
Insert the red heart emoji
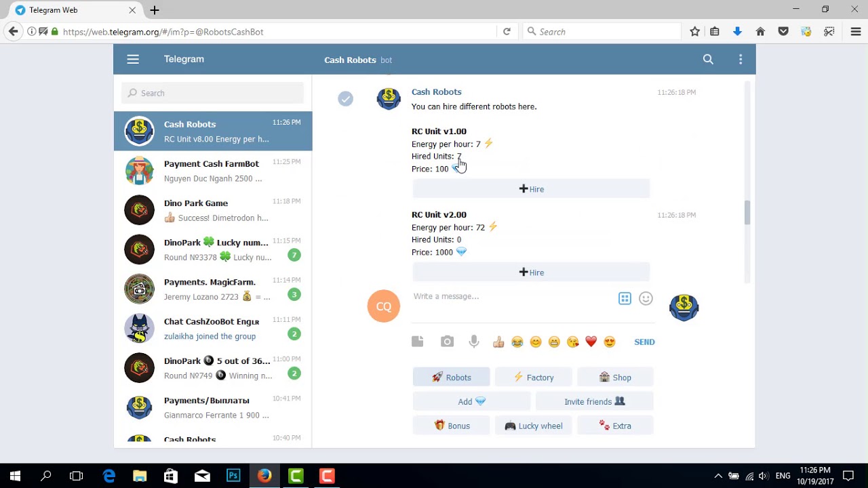tap(591, 342)
